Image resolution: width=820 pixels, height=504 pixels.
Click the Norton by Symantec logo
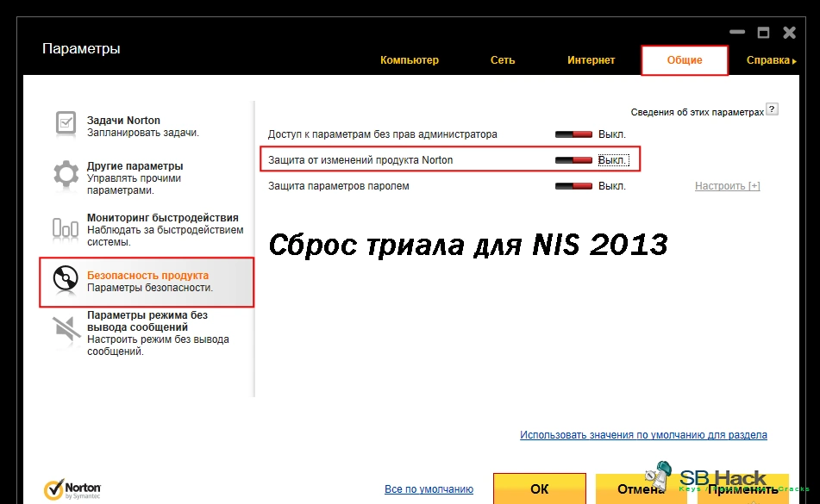(72, 490)
